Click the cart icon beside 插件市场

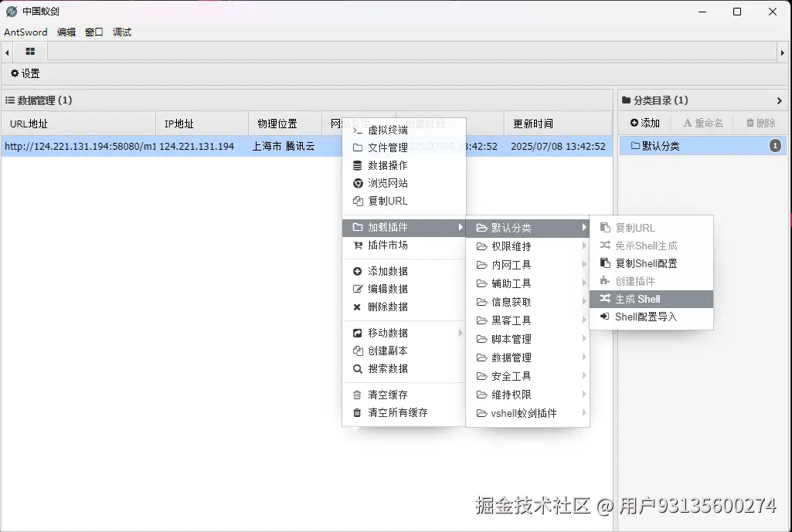[358, 246]
